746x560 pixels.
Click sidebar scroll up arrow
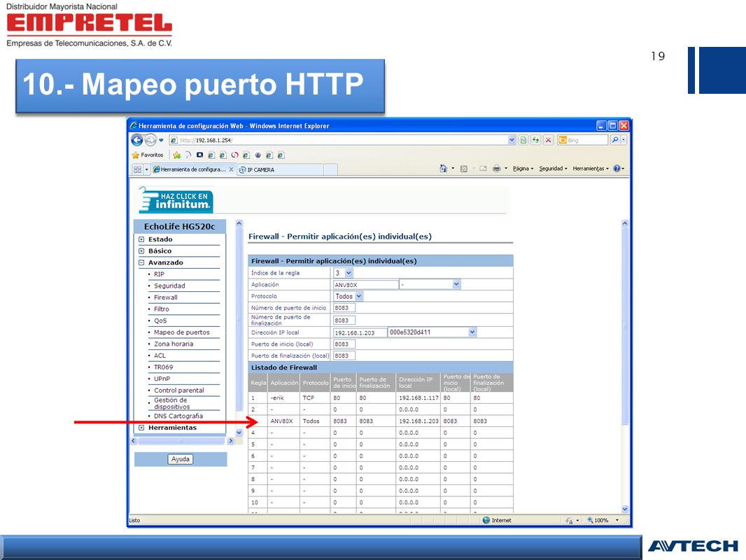[239, 223]
